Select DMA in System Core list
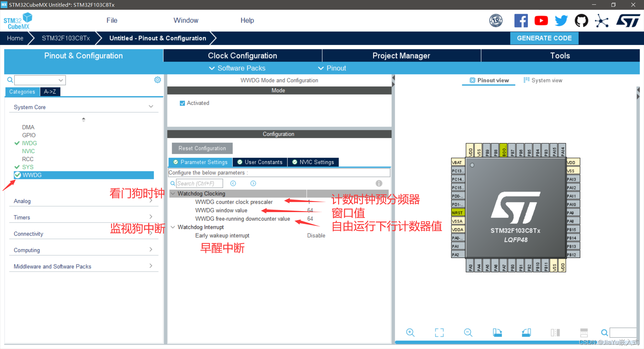644x349 pixels. pyautogui.click(x=28, y=127)
